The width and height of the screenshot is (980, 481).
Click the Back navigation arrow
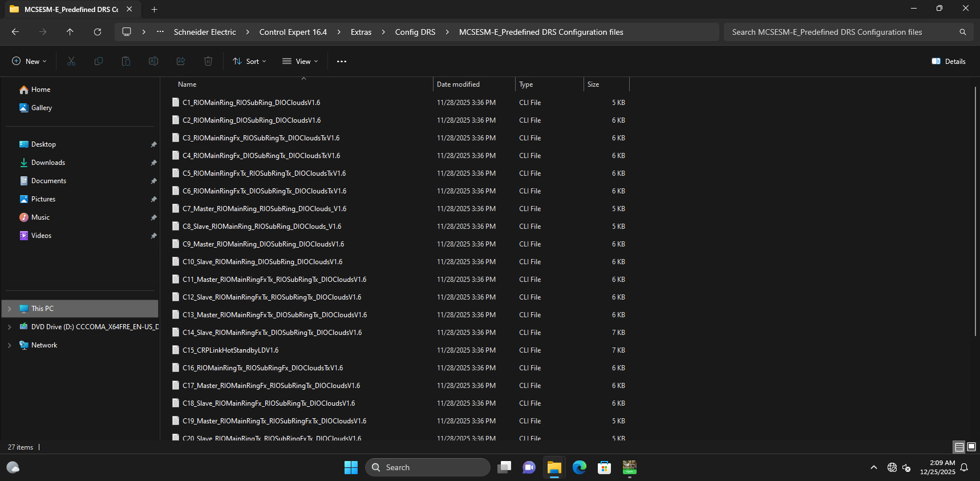15,32
